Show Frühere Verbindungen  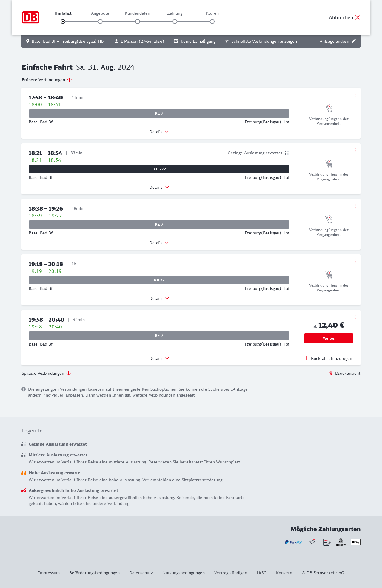47,80
